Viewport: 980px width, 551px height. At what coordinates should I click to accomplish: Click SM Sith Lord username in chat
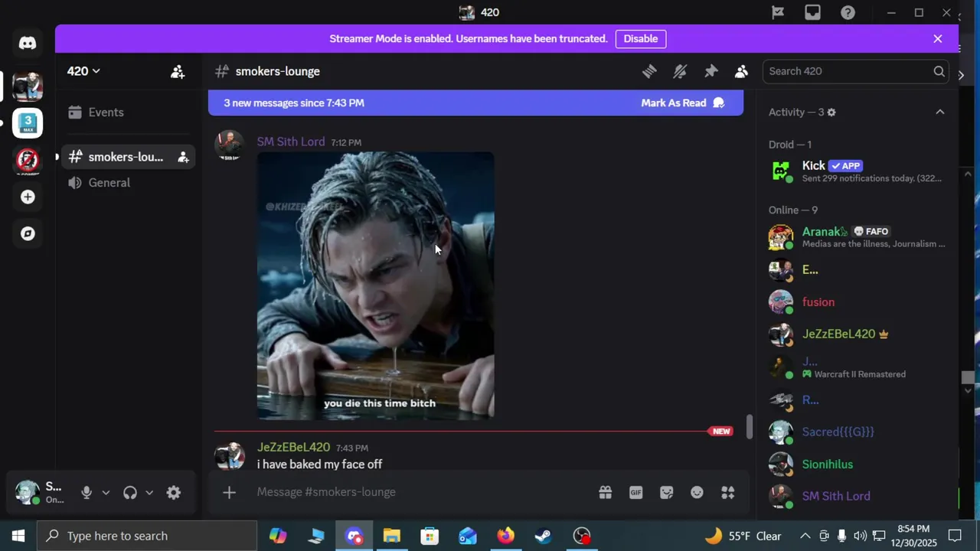pyautogui.click(x=291, y=142)
